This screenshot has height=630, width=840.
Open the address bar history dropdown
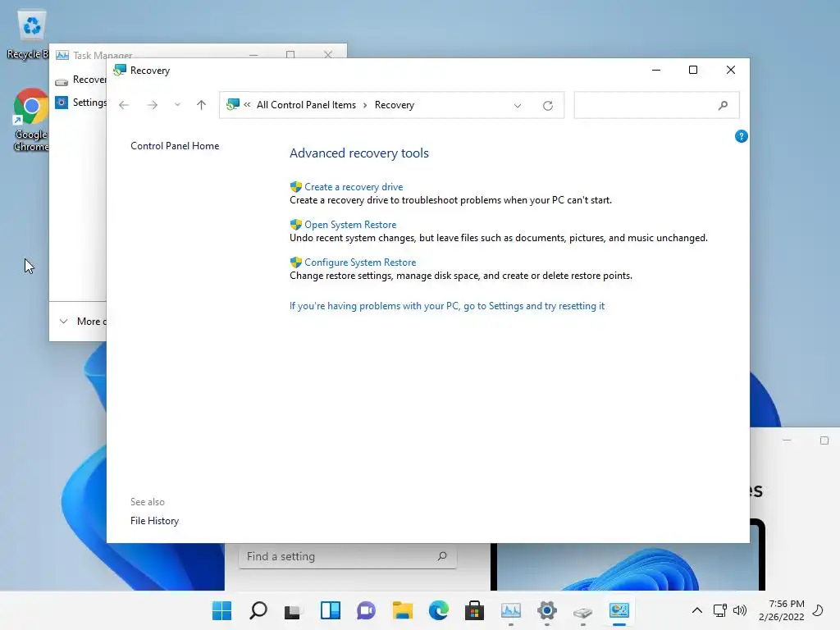[x=518, y=106]
